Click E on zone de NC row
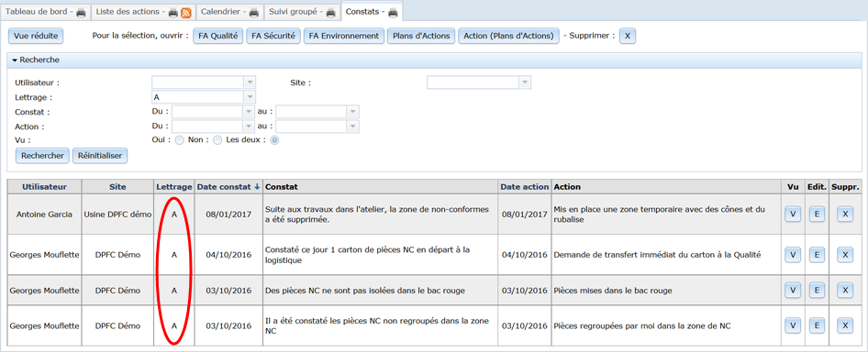Image resolution: width=868 pixels, height=352 pixels. 817,326
